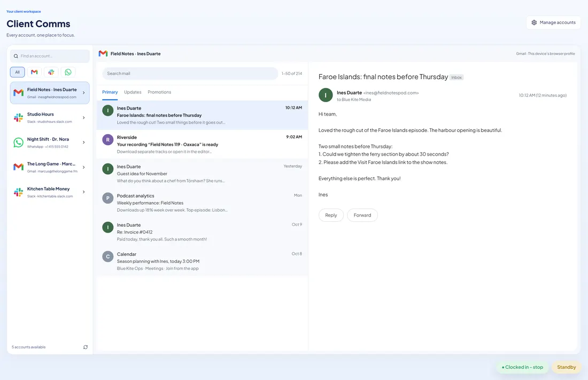The height and width of the screenshot is (380, 588).
Task: Click Gmail icon of Field Notes account
Action: 18,92
